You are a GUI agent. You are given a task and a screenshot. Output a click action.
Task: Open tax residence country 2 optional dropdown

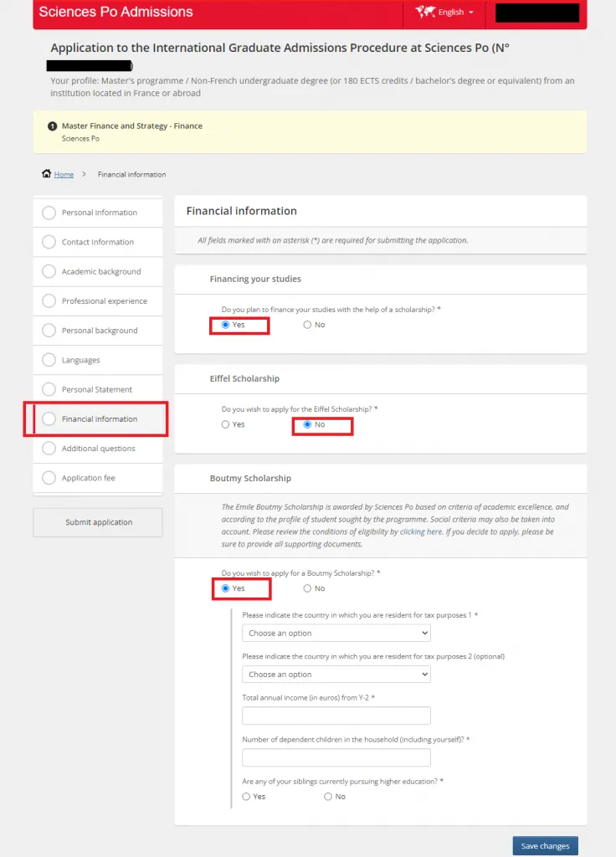(x=336, y=674)
